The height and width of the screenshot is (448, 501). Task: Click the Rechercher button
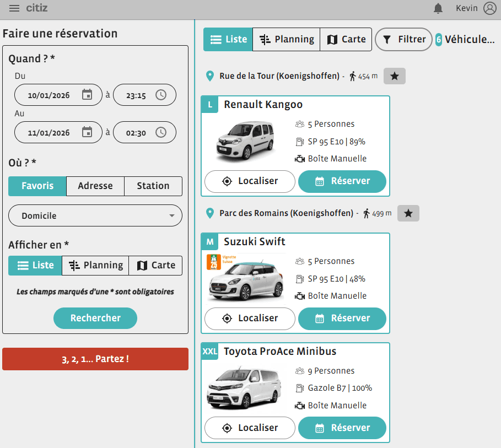[x=95, y=319]
